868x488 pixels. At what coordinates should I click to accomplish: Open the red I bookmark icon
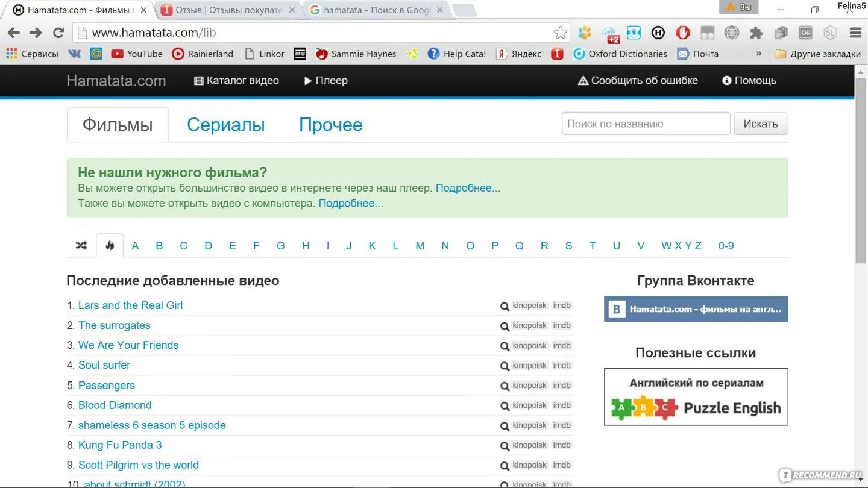tap(557, 54)
